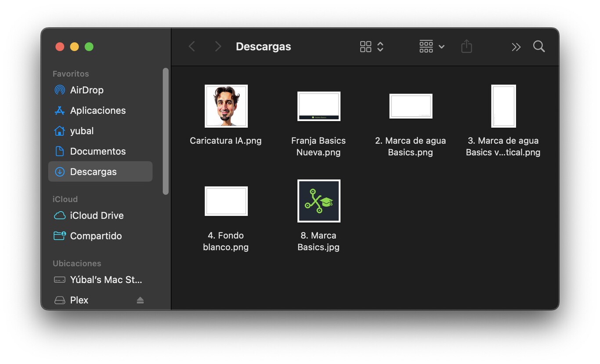Image resolution: width=600 pixels, height=364 pixels.
Task: Show more toolbar items via double chevron
Action: [x=516, y=47]
